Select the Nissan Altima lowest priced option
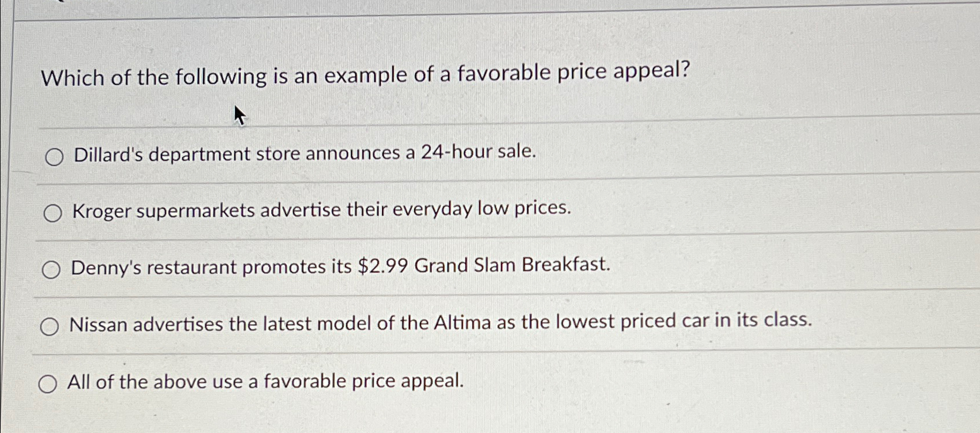 (x=51, y=326)
